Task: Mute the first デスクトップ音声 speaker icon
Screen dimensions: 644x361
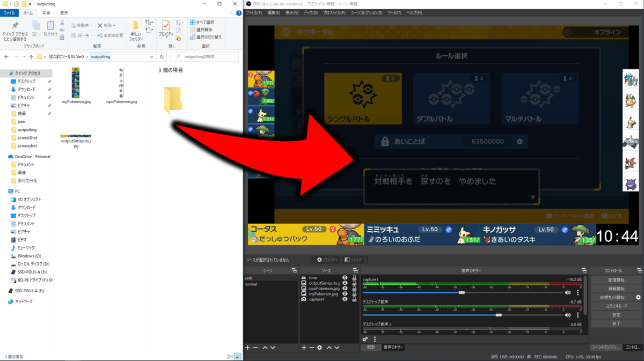Action: (568, 315)
